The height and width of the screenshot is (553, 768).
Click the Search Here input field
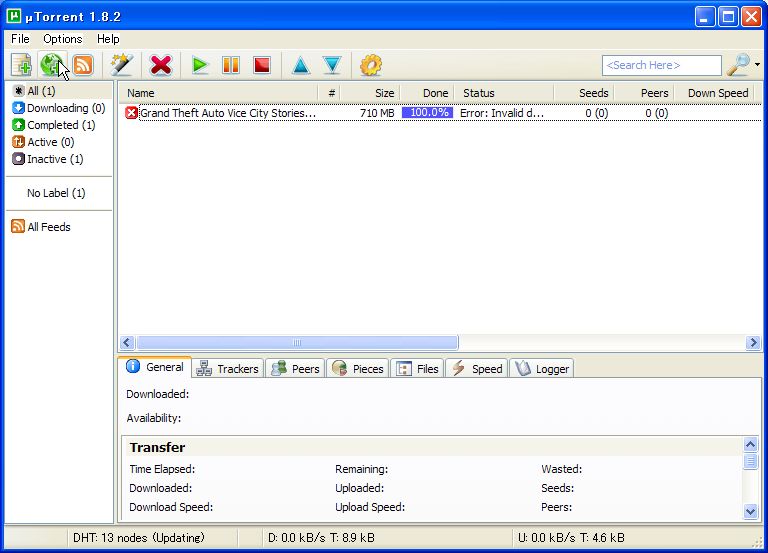click(x=662, y=65)
